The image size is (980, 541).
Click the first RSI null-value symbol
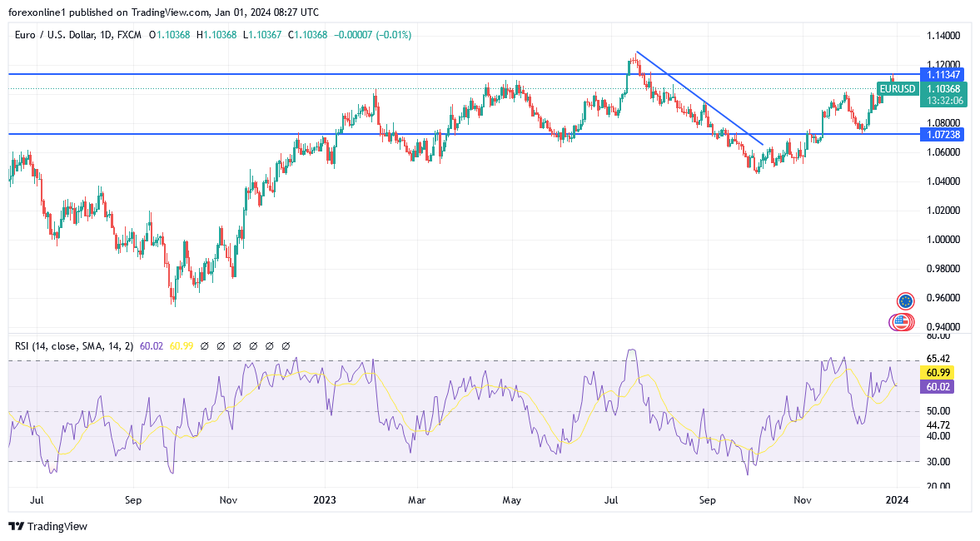pyautogui.click(x=204, y=346)
